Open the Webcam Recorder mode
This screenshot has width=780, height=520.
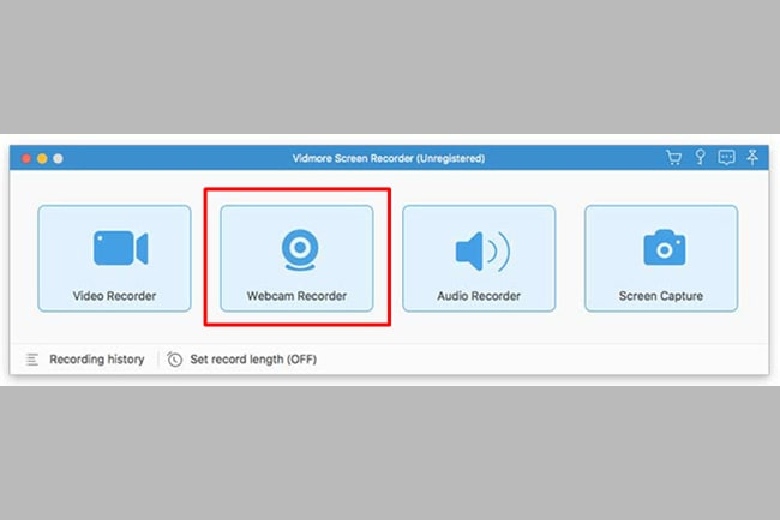pyautogui.click(x=296, y=258)
